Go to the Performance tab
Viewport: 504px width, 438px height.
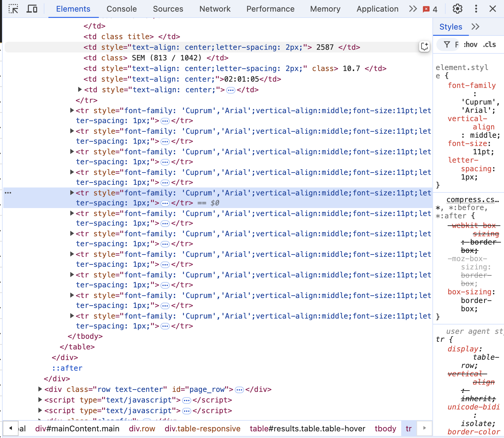(x=271, y=9)
